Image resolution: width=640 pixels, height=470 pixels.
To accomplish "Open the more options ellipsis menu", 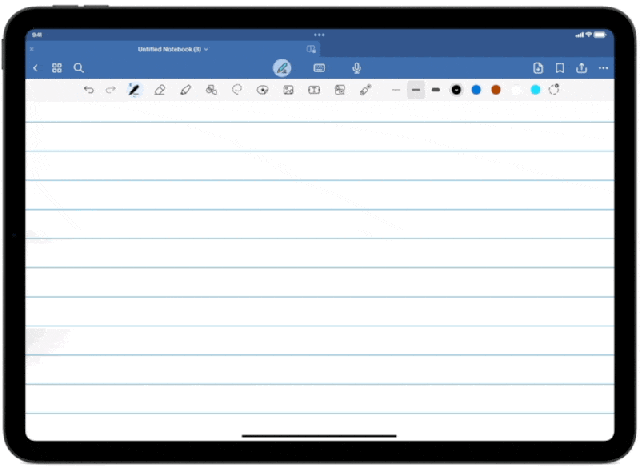I will [603, 68].
